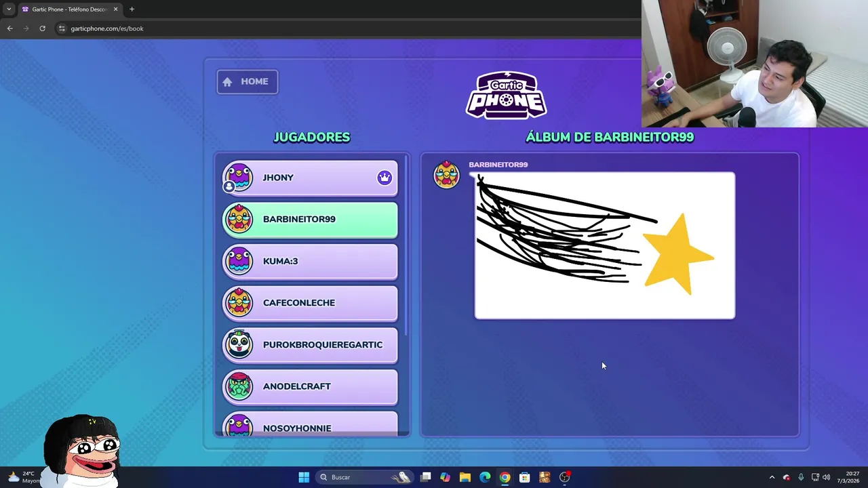Open OBS Studio from the taskbar
This screenshot has width=868, height=488.
(x=564, y=477)
